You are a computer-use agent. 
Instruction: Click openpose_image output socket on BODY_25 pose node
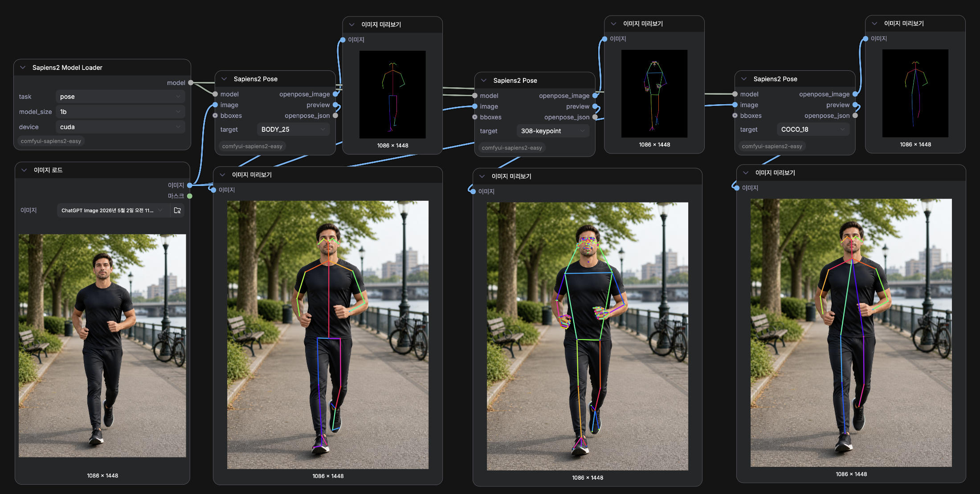click(335, 94)
